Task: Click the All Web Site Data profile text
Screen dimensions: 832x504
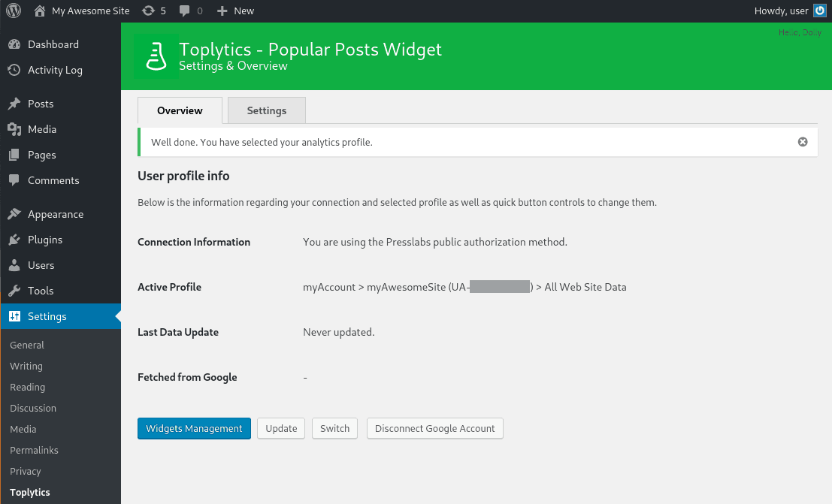Action: coord(585,287)
